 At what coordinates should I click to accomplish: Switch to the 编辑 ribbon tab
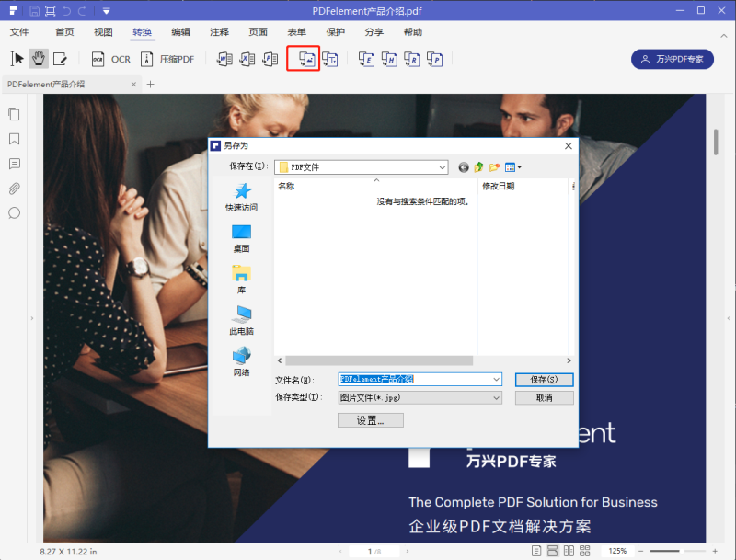point(180,31)
